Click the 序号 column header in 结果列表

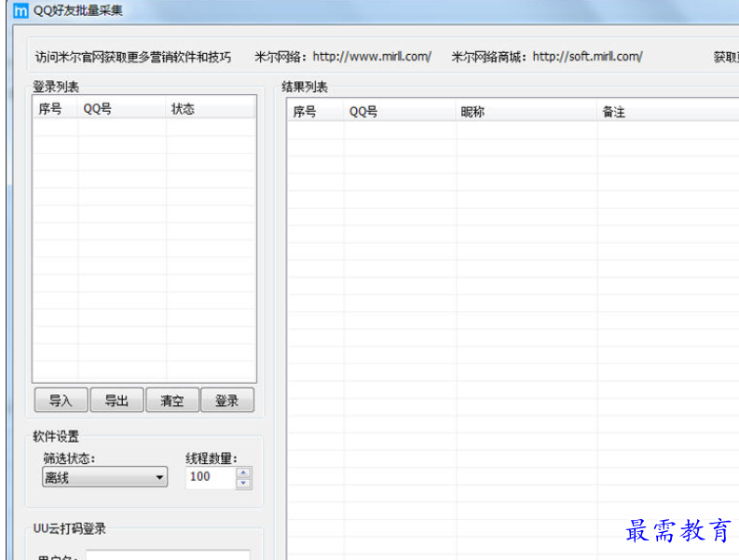tap(315, 111)
